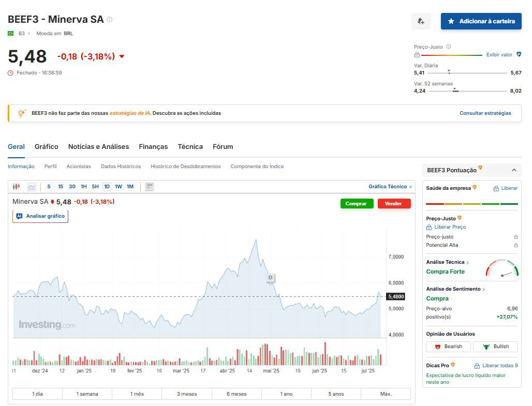Image resolution: width=532 pixels, height=406 pixels.
Task: Click the Var. Diária range slider
Action: click(467, 72)
